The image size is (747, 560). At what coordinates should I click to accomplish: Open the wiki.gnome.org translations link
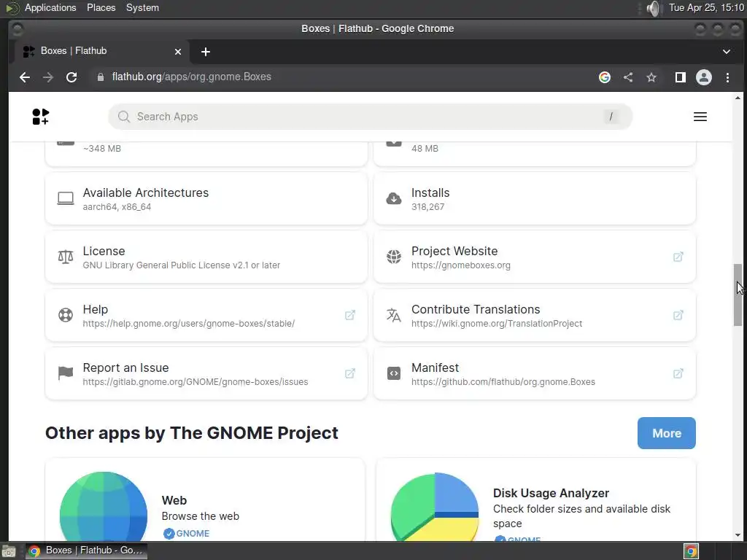(496, 324)
